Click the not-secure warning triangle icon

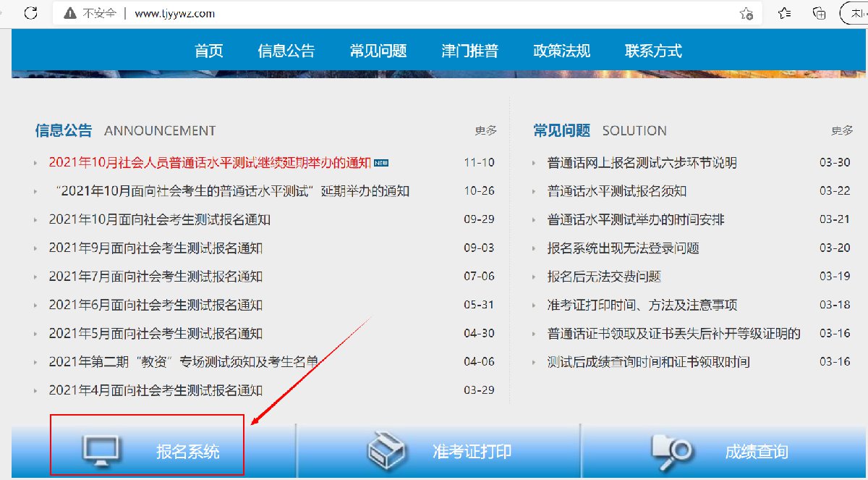[x=69, y=13]
